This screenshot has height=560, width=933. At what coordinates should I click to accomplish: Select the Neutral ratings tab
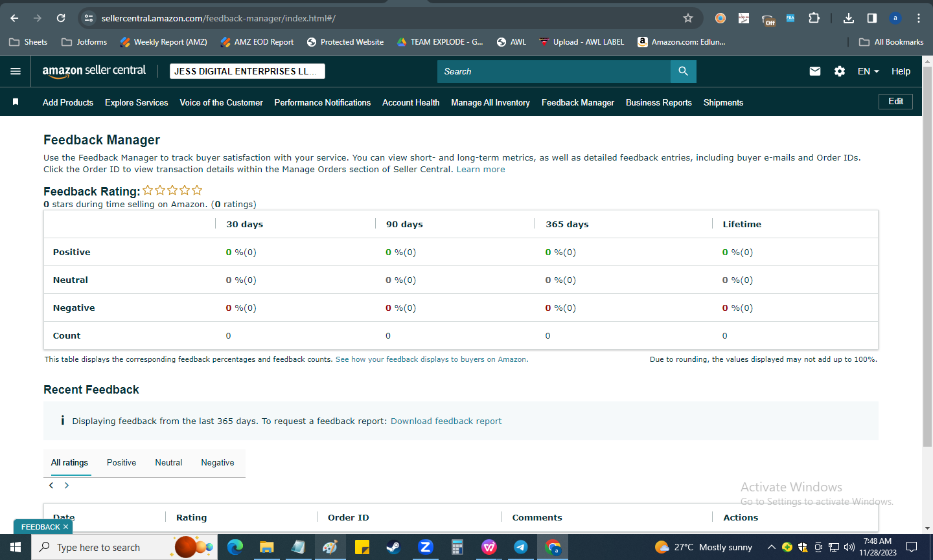(x=168, y=463)
